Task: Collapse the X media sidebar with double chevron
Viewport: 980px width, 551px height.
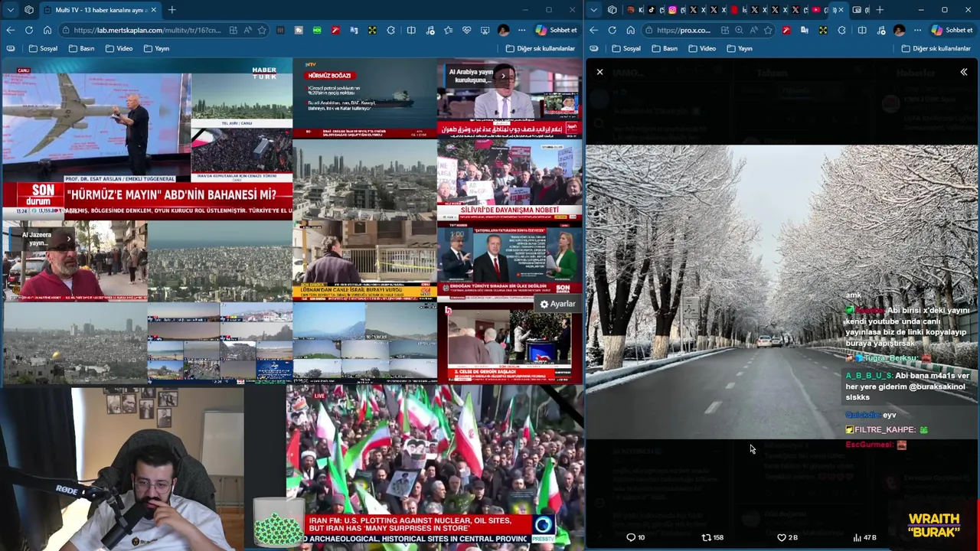Action: pyautogui.click(x=963, y=72)
